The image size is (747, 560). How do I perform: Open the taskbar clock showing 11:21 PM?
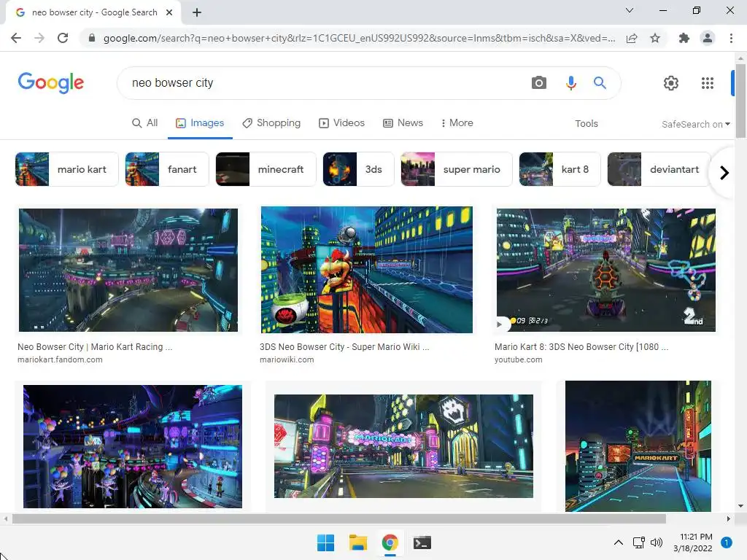(x=693, y=542)
